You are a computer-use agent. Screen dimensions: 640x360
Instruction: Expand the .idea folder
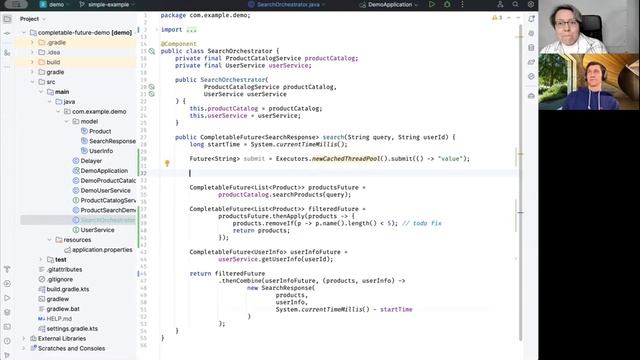pyautogui.click(x=32, y=52)
